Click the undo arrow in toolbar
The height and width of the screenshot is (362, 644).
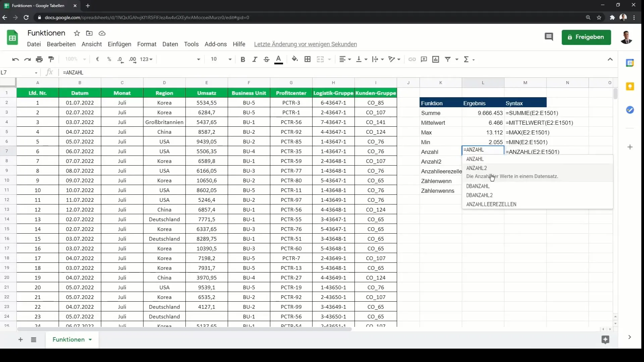pos(15,59)
